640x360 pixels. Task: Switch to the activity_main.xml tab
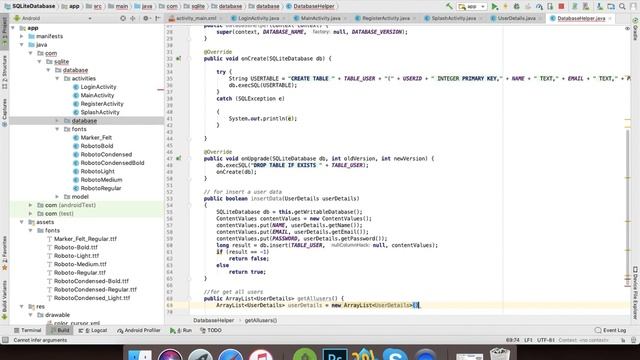[x=196, y=18]
